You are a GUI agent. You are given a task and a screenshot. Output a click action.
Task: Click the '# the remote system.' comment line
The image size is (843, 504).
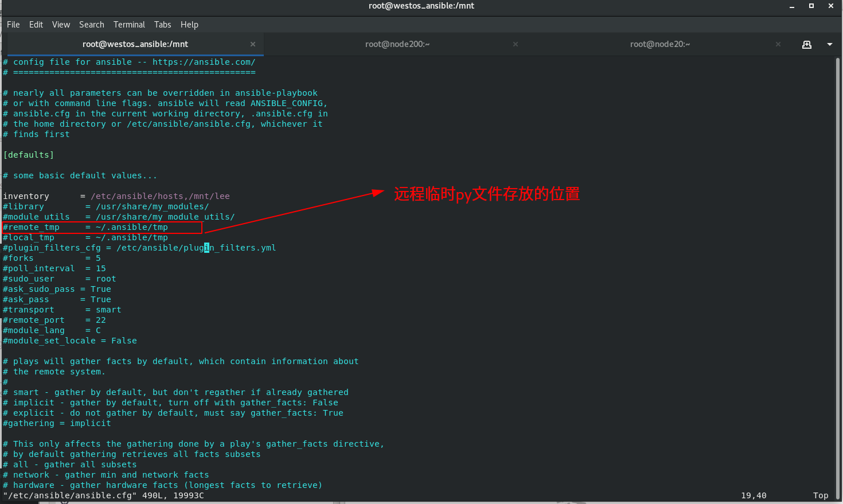(x=54, y=372)
